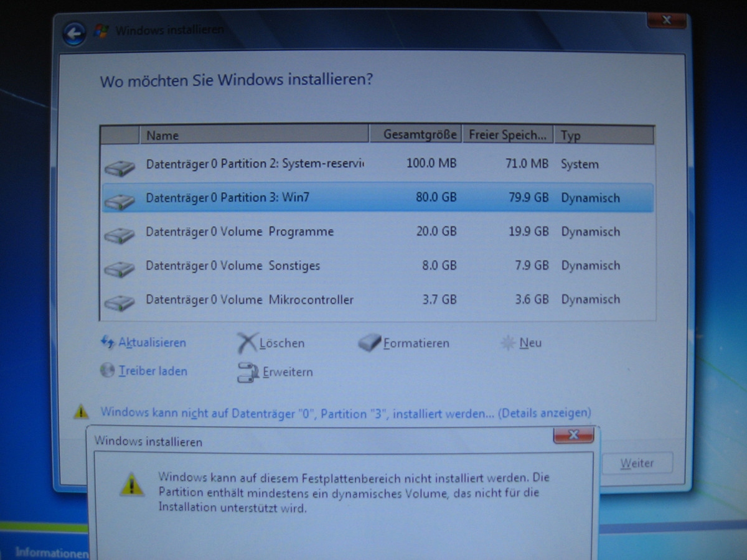The image size is (747, 560).
Task: Select Datenträger 0 Volume Mikrocontroller row
Action: click(x=378, y=299)
